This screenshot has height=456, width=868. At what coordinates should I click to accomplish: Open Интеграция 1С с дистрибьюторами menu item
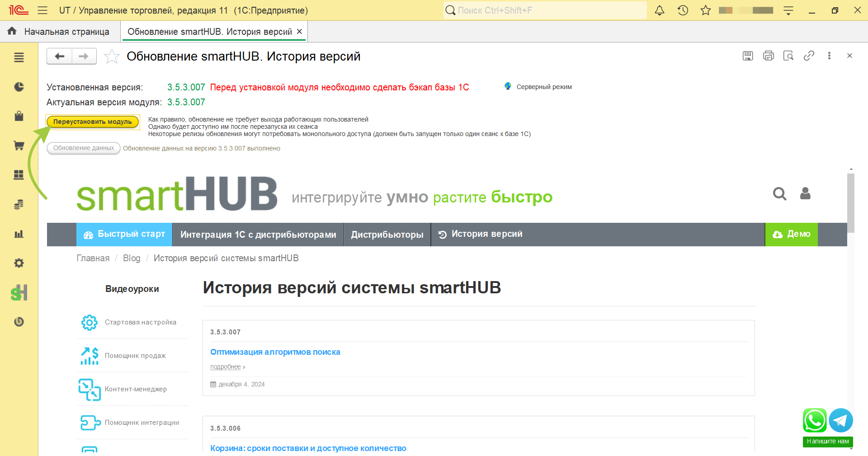pyautogui.click(x=258, y=235)
